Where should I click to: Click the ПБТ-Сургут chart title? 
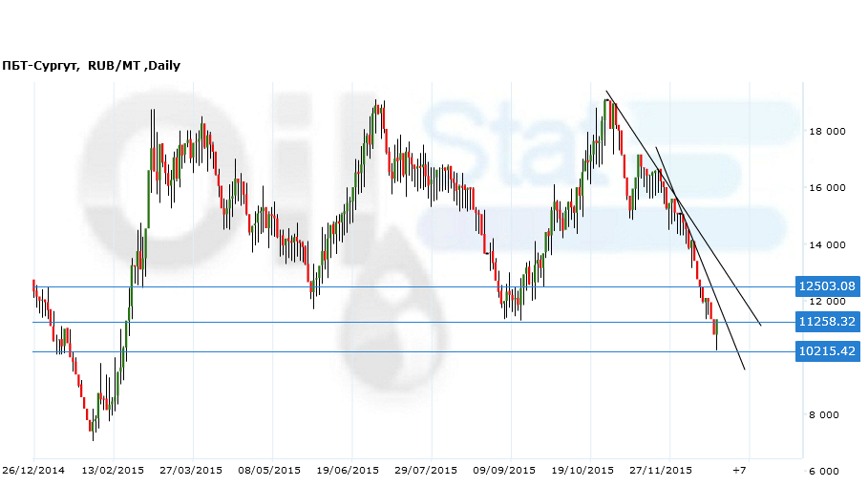[x=91, y=66]
